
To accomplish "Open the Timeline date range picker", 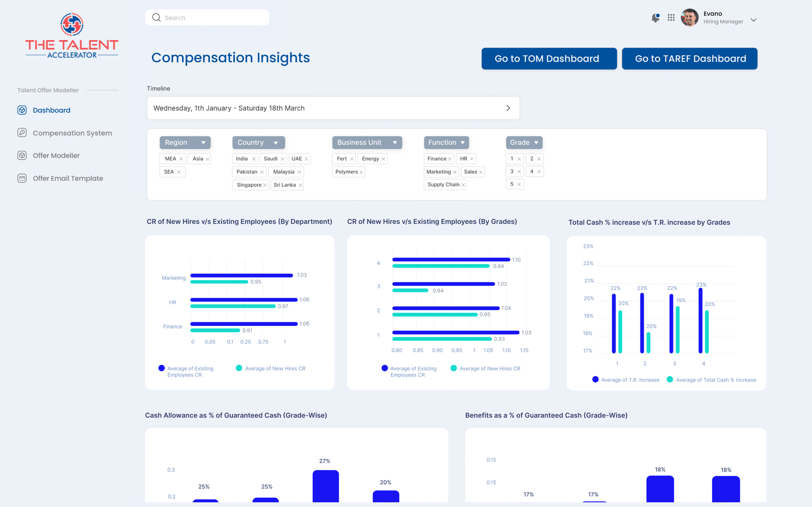I will 333,108.
